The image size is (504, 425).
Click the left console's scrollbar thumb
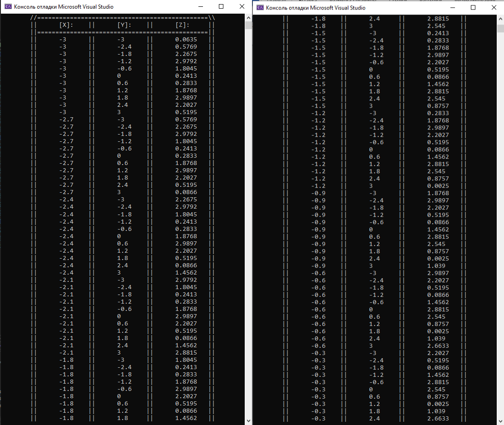pyautogui.click(x=248, y=25)
